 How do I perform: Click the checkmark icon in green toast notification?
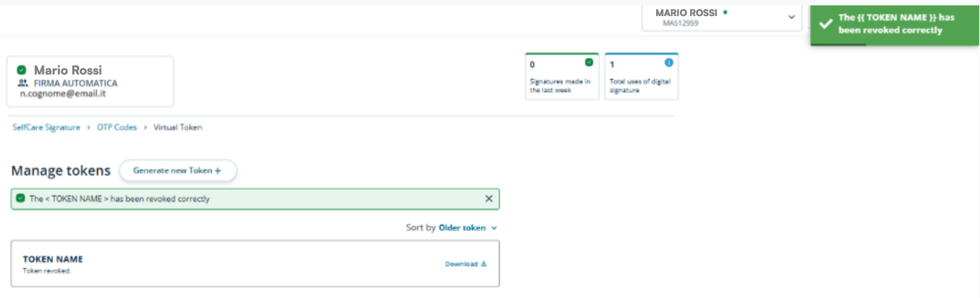825,24
